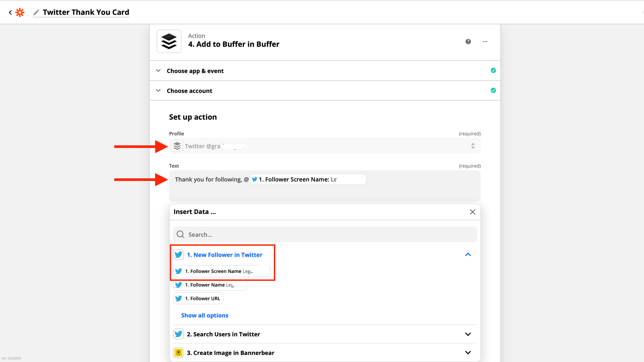Open the Profile dropdown selector
This screenshot has height=362, width=644.
pyautogui.click(x=325, y=146)
